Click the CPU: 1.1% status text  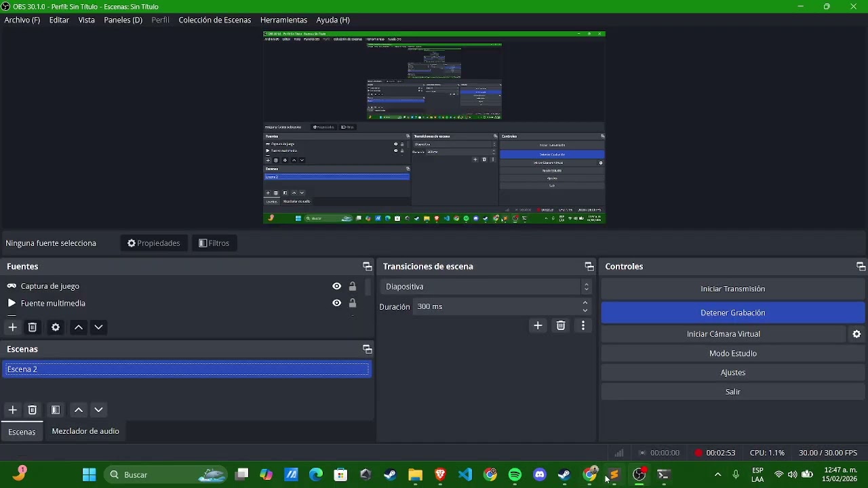coord(767,453)
